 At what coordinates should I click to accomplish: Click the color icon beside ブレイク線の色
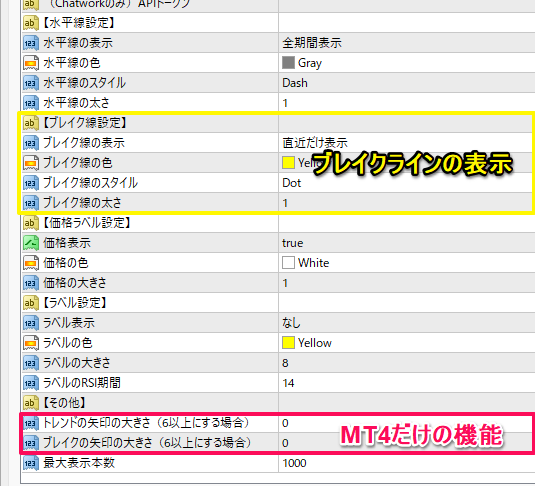coord(30,163)
